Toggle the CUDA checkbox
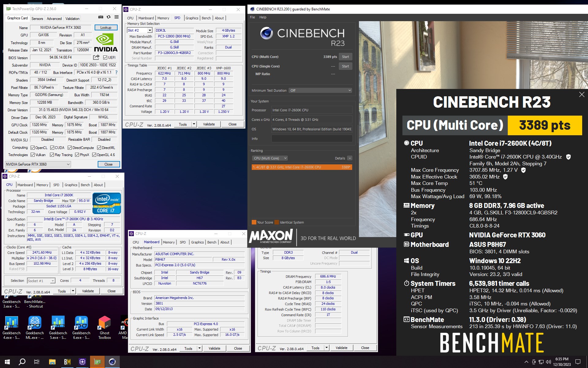Screen dimensions: 588x368 (x=52, y=148)
